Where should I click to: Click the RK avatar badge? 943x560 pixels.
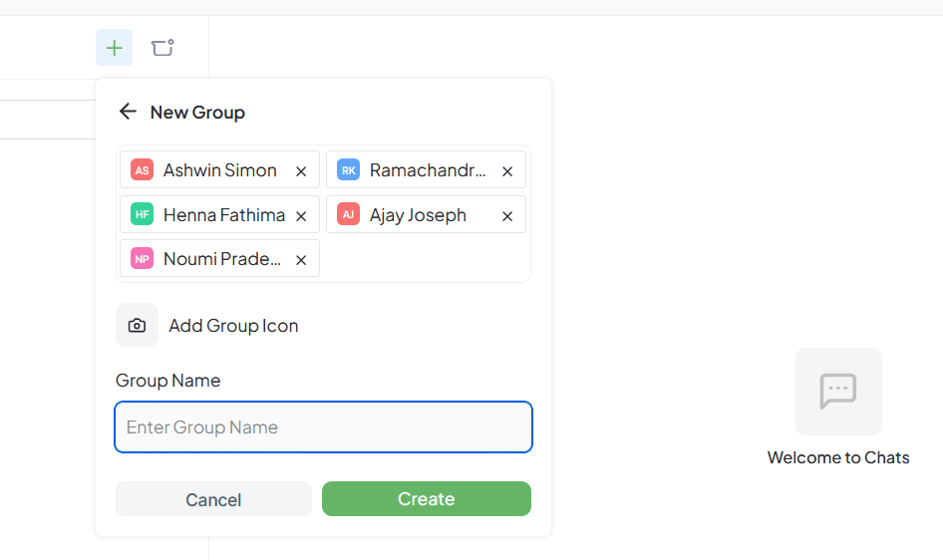point(348,170)
